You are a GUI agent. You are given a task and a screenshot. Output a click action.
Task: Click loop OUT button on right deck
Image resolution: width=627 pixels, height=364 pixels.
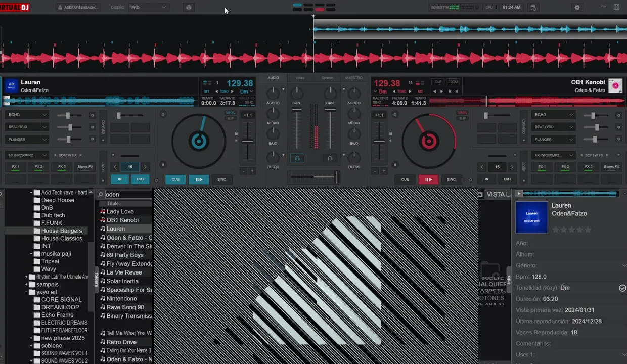pos(507,179)
